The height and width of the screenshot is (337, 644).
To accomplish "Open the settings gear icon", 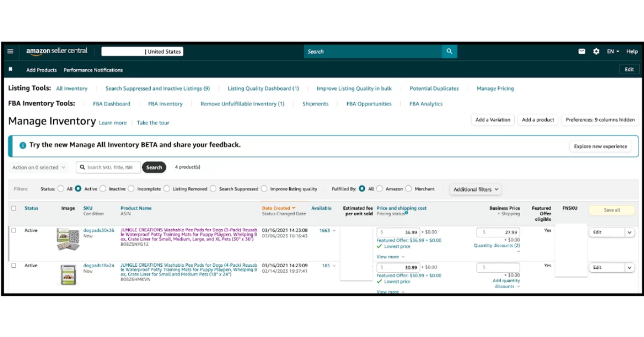I will (596, 52).
